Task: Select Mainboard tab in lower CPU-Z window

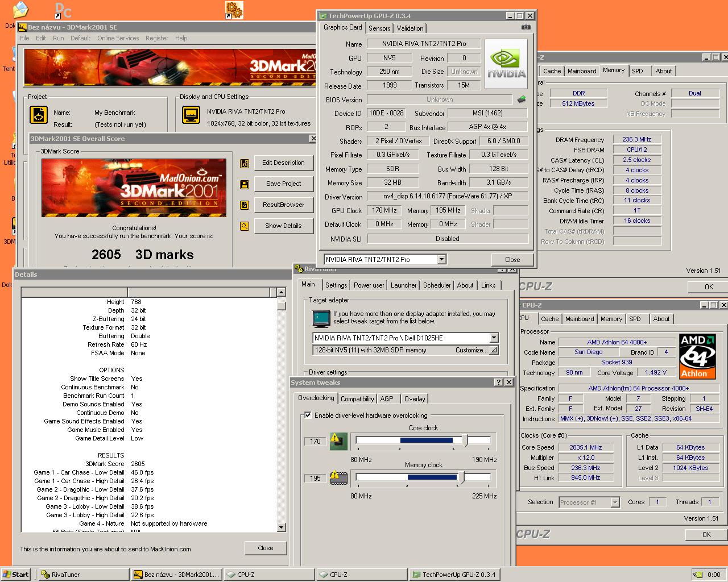Action: [580, 319]
